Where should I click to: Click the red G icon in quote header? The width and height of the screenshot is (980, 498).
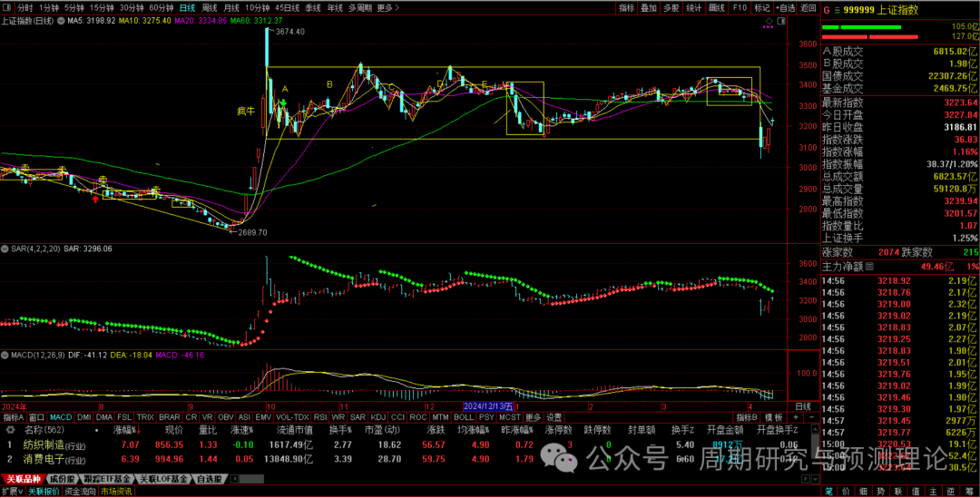coord(825,9)
